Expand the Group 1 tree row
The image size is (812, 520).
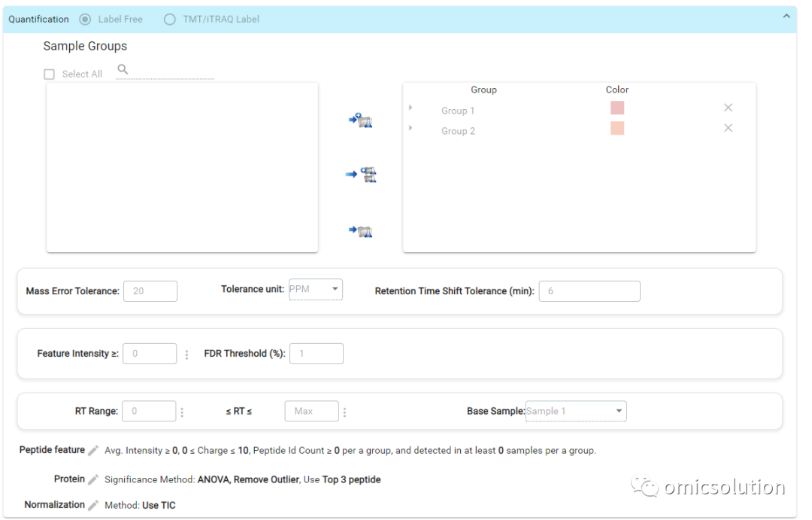(411, 108)
